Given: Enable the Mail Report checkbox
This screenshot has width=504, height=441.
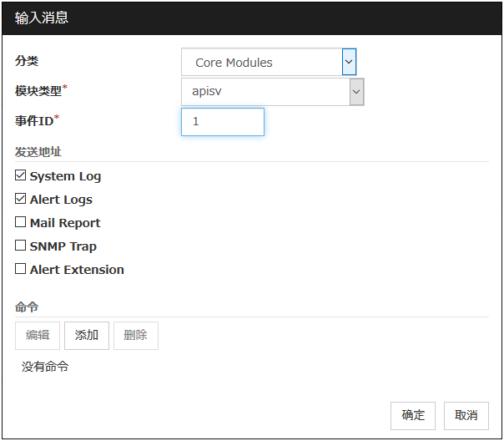Looking at the screenshot, I should 21,223.
